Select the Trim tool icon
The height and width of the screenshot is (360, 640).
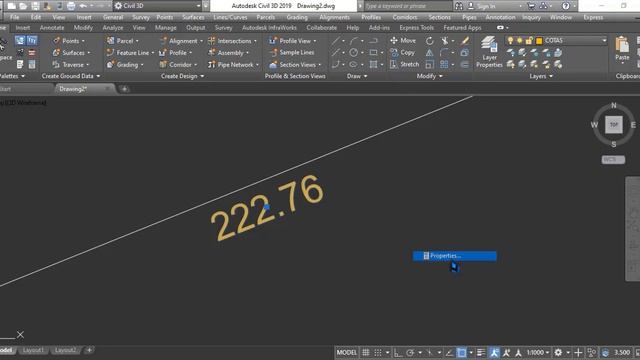pos(444,41)
